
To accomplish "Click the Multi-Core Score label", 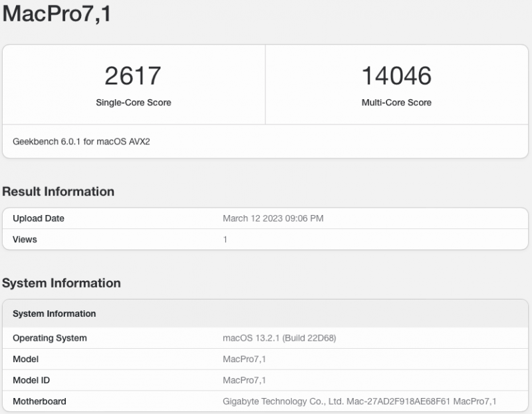I will point(397,103).
